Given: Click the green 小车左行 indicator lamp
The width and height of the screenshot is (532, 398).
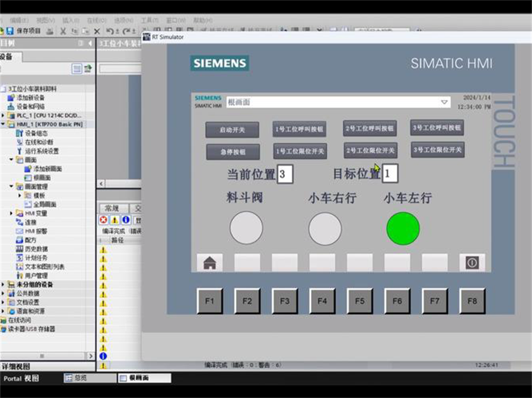Looking at the screenshot, I should tap(403, 229).
